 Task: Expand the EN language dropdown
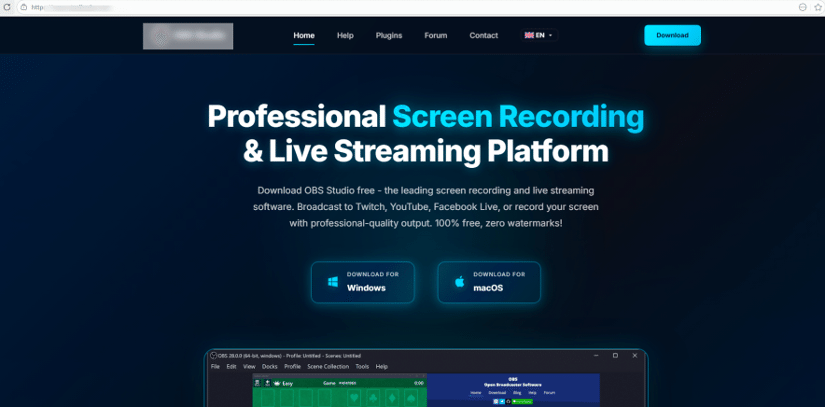click(x=539, y=35)
